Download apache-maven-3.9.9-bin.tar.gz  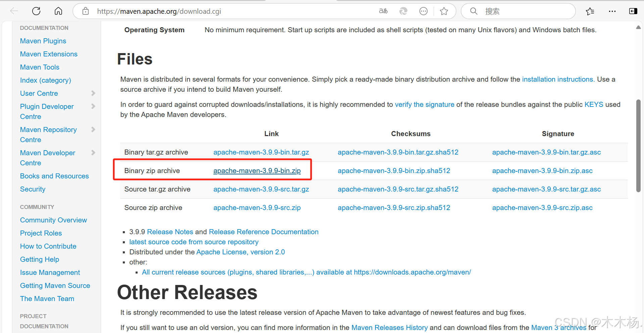point(261,152)
